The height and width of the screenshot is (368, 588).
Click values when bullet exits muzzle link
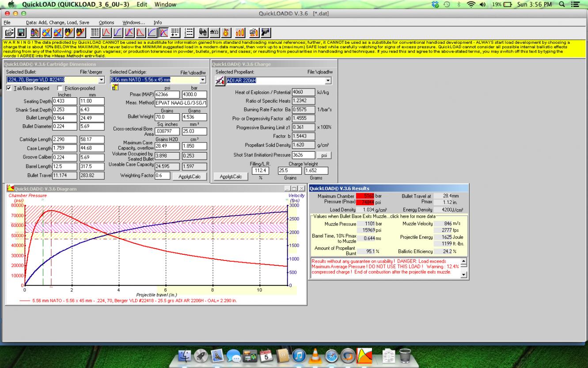[374, 216]
